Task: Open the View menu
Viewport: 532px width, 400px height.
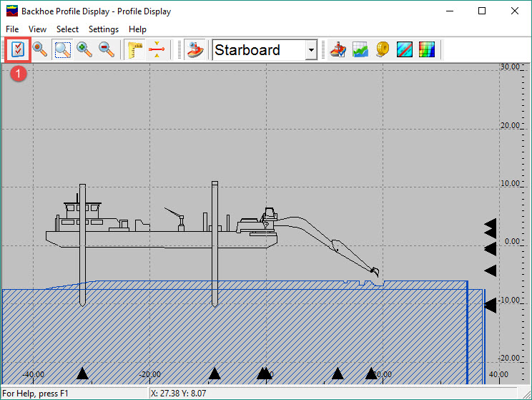Action: point(37,29)
